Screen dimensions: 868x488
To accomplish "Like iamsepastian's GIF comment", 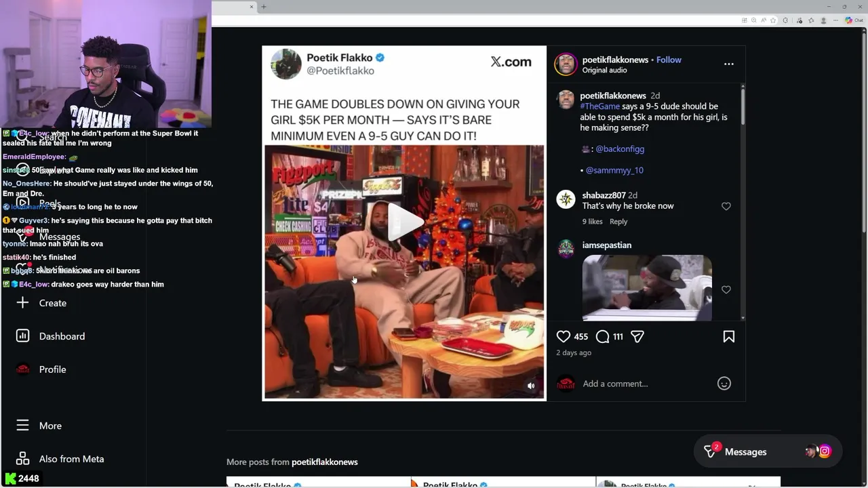I will click(726, 289).
